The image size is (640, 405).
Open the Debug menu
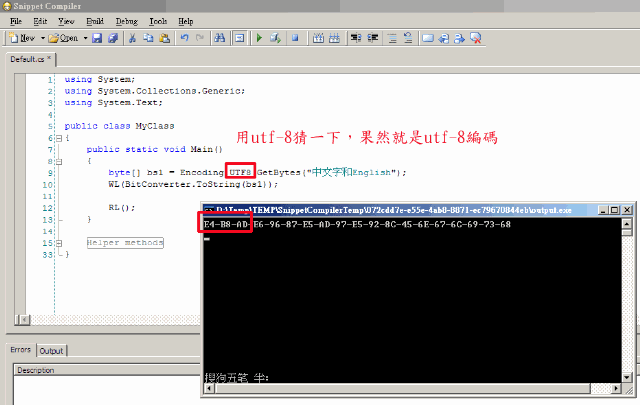coord(127,20)
